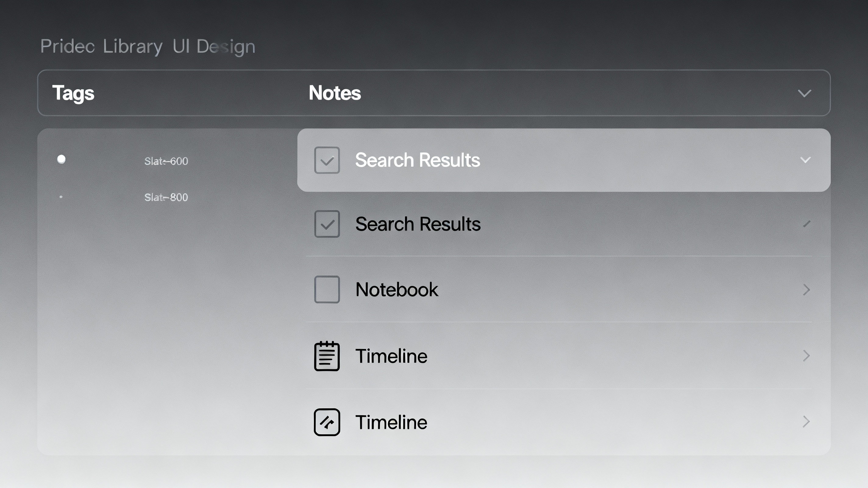
Task: Click the bullet dot beside Slate-600
Action: (62, 160)
